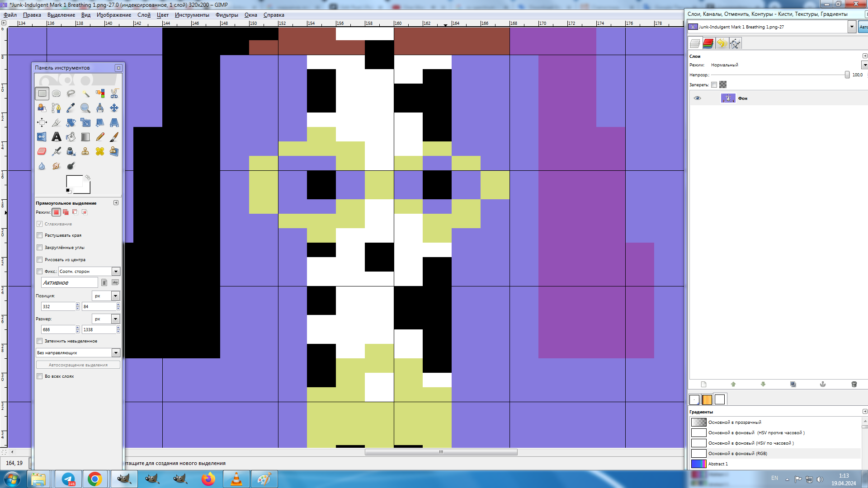Enable the Затемнить невыделенное checkbox
868x488 pixels.
pyautogui.click(x=40, y=341)
